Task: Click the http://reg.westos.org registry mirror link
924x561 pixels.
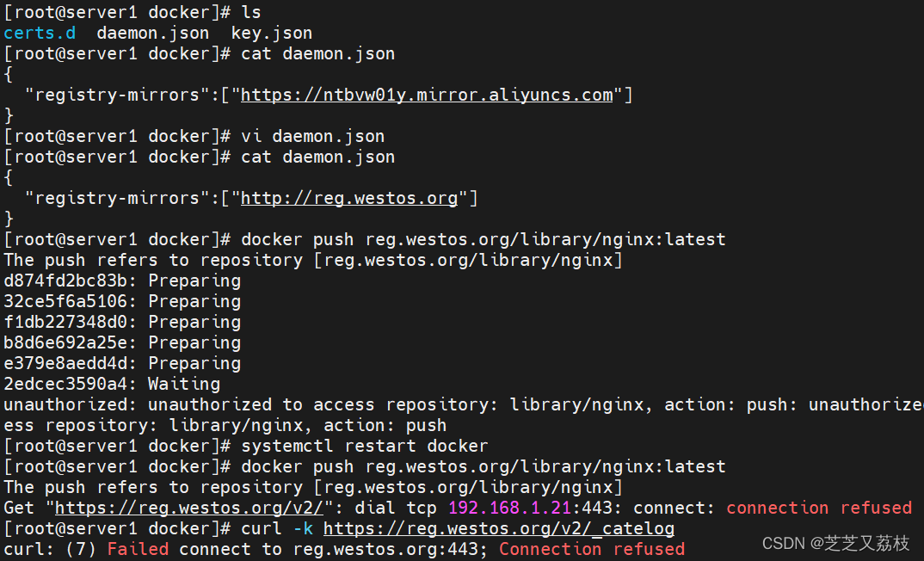Action: [x=349, y=198]
